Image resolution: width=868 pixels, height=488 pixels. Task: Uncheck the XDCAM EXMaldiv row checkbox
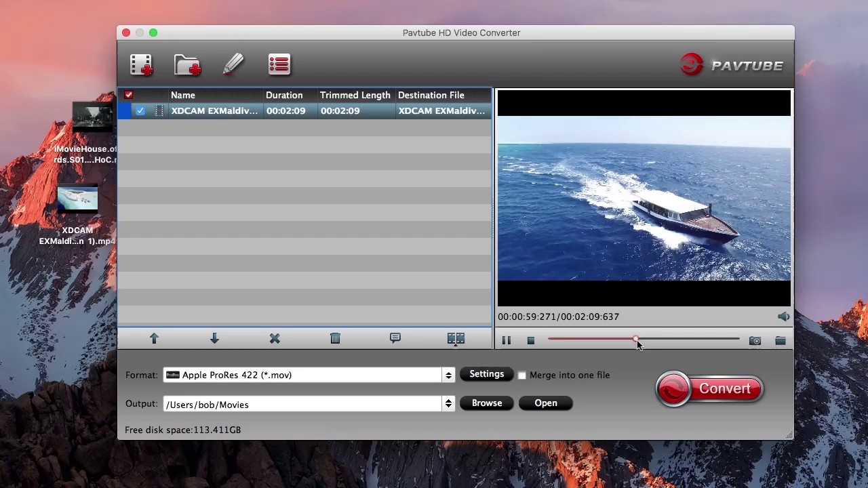[140, 110]
